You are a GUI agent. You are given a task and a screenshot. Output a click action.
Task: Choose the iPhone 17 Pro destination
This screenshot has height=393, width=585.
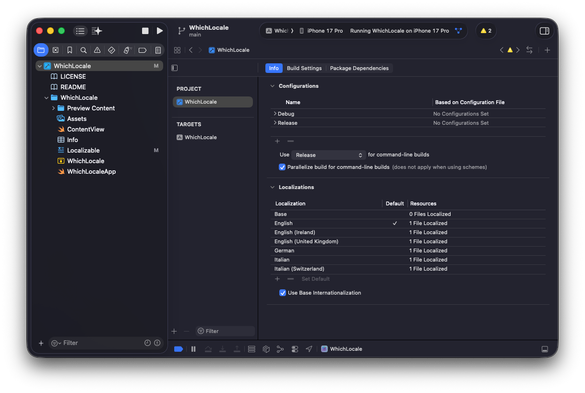321,31
